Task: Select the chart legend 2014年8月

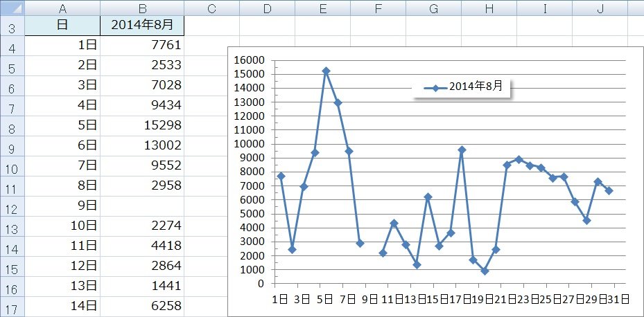Action: pos(462,87)
